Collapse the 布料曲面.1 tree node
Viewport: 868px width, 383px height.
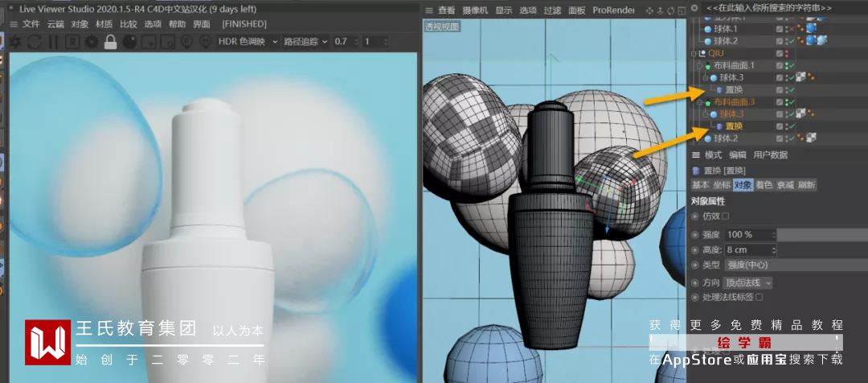(699, 65)
